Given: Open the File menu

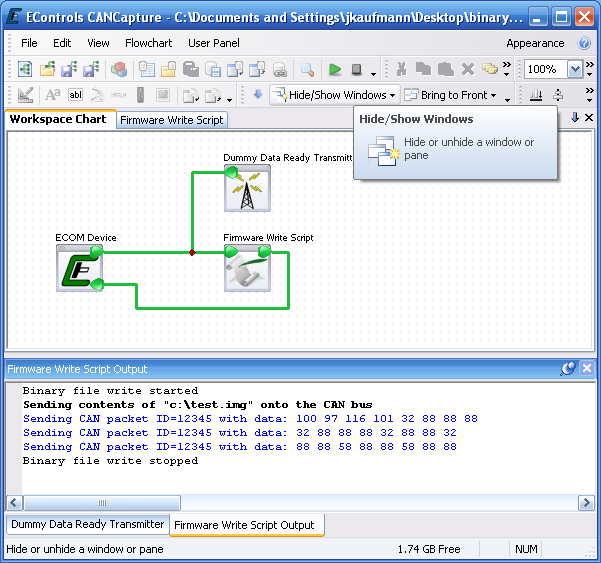Looking at the screenshot, I should coord(29,43).
